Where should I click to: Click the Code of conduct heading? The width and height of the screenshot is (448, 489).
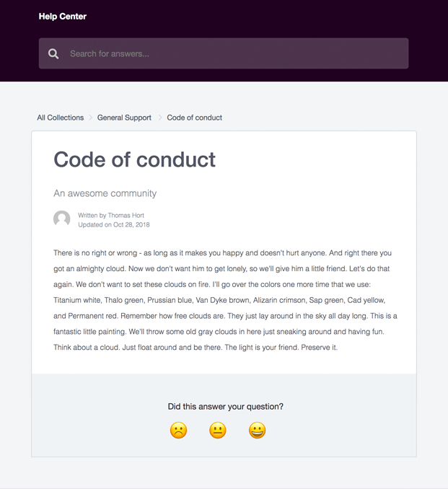134,159
